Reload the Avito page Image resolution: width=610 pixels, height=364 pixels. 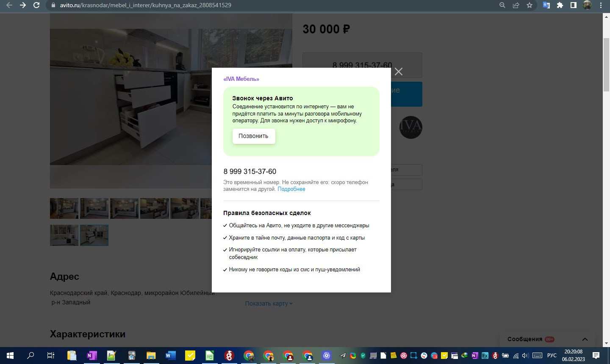click(x=36, y=5)
